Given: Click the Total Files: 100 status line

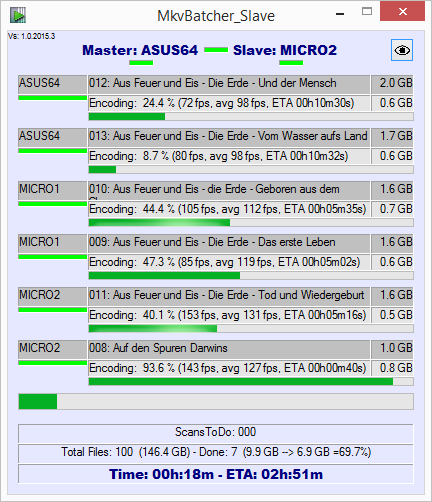Looking at the screenshot, I should (x=216, y=453).
